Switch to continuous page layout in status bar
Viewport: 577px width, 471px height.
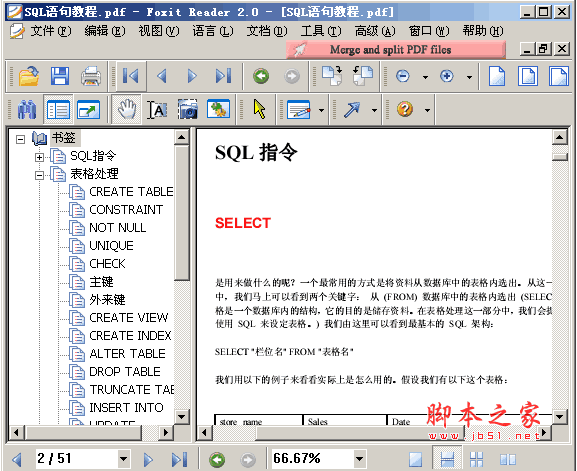(x=447, y=459)
